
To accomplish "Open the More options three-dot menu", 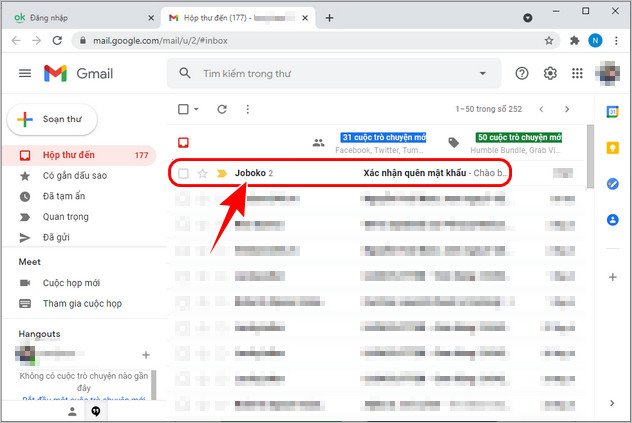I will [247, 109].
